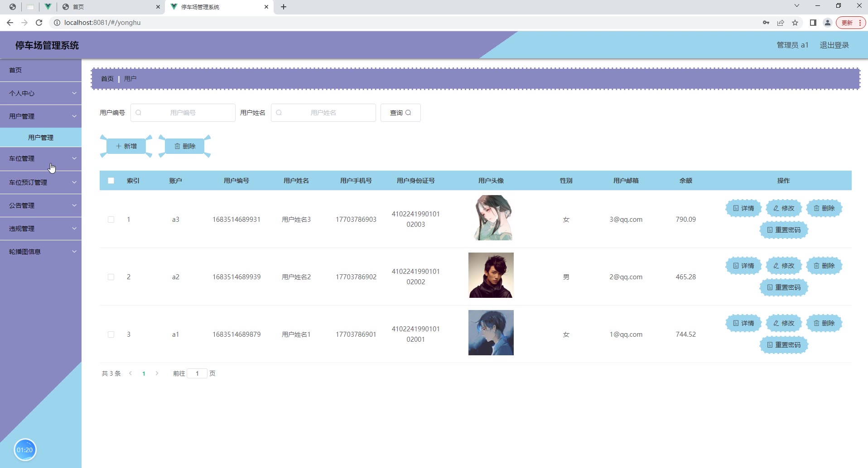
Task: Open the browser profile avatar
Action: [828, 23]
